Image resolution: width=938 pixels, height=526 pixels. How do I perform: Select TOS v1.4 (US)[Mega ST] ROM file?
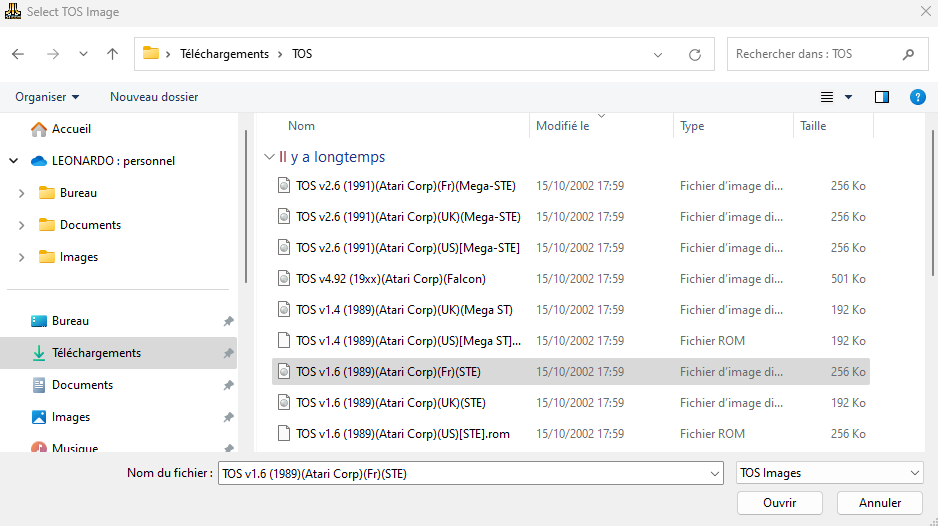(571, 341)
